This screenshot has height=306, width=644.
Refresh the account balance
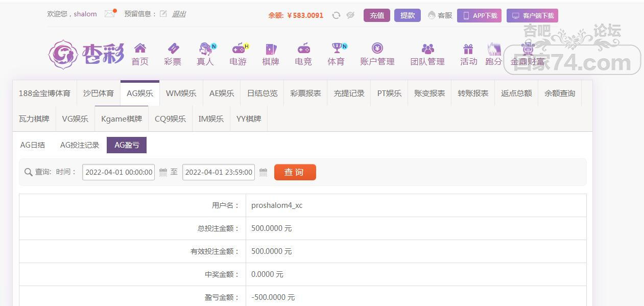[x=336, y=15]
